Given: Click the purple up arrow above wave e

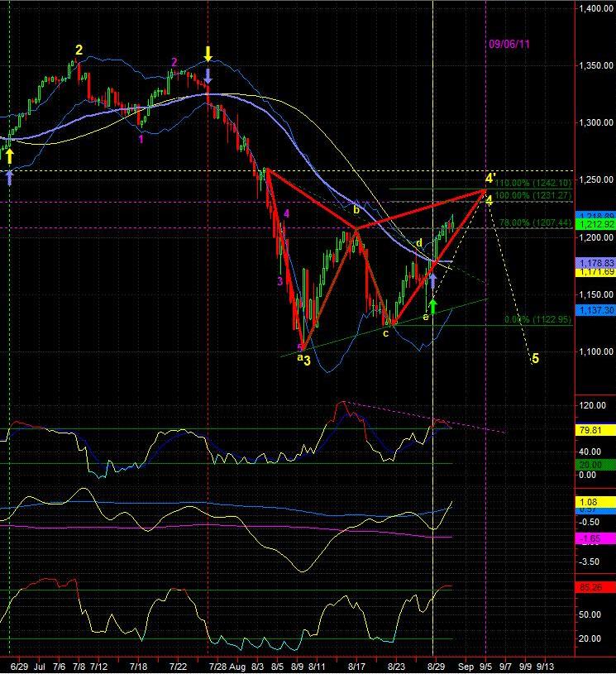Looking at the screenshot, I should click(x=432, y=280).
